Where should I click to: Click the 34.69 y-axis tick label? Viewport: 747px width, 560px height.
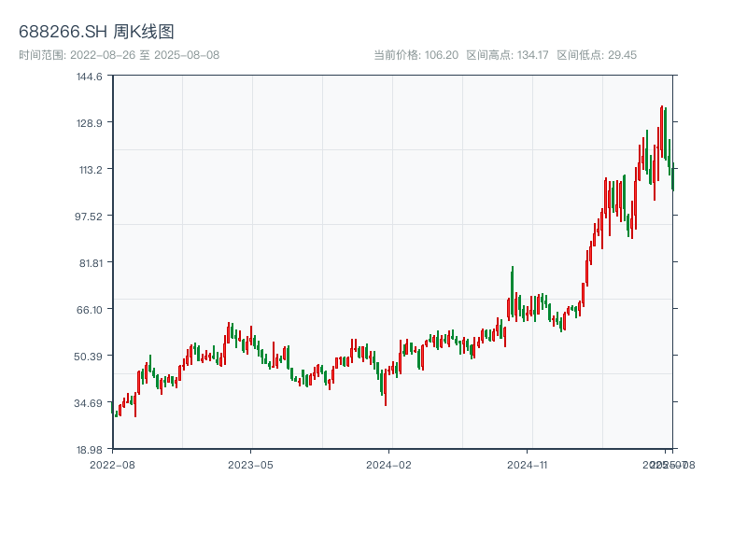90,403
